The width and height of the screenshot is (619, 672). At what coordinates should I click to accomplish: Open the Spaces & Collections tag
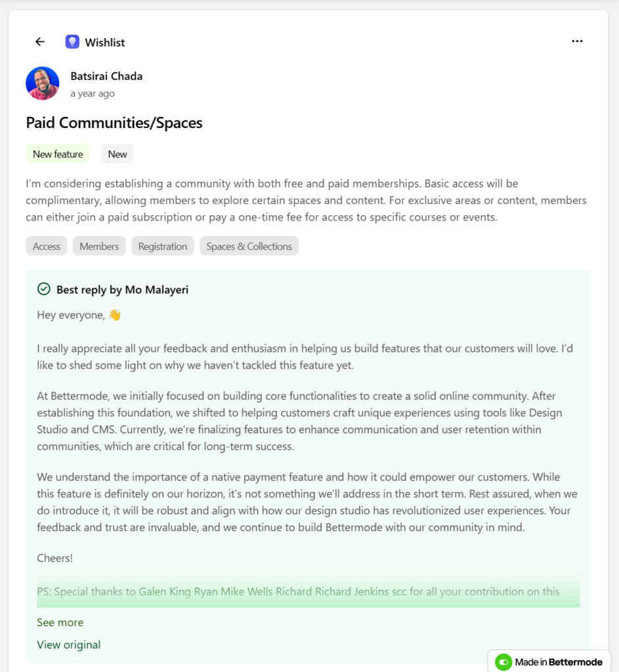pos(249,246)
